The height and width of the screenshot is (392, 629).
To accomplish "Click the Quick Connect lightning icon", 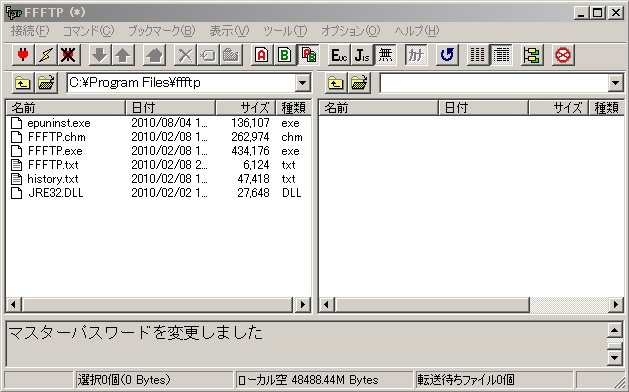I will (x=46, y=55).
